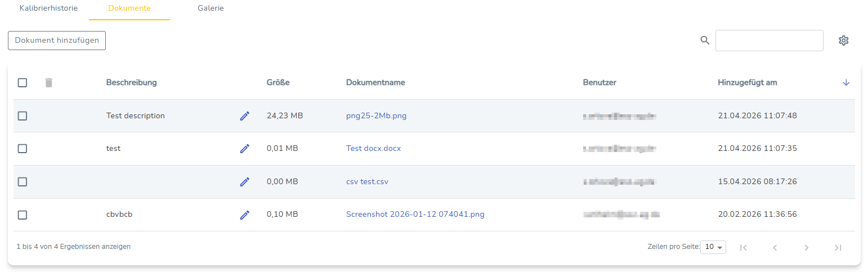Click the 1 bis 4 von 4 Ergebnissen text
868x272 pixels.
pyautogui.click(x=74, y=247)
